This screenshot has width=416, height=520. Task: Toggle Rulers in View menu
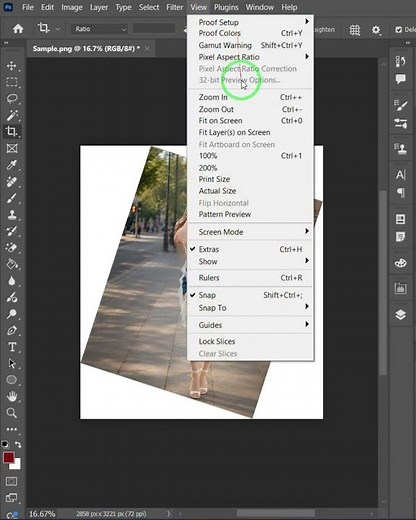(x=250, y=278)
